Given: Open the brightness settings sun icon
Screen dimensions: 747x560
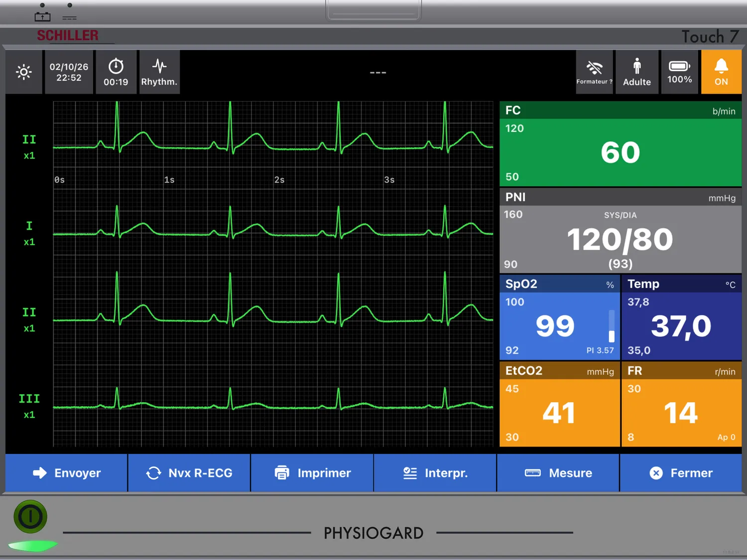Looking at the screenshot, I should pos(24,72).
